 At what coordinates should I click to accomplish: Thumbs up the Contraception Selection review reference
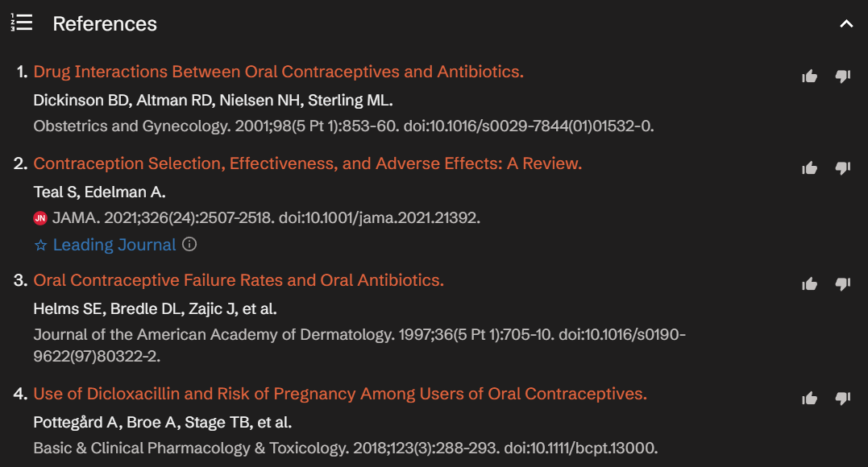[x=809, y=168]
